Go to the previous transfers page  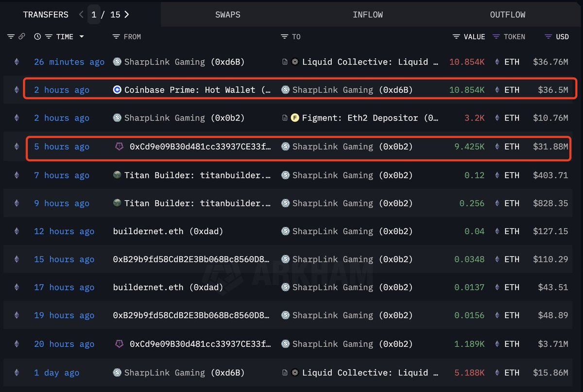point(81,15)
